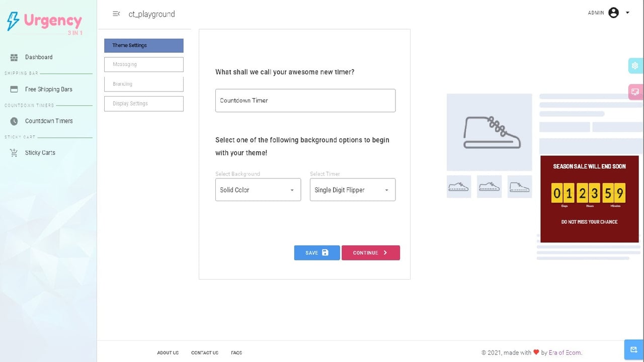The image size is (644, 362).
Task: Collapse sidebar with the hamburger menu icon
Action: click(116, 14)
